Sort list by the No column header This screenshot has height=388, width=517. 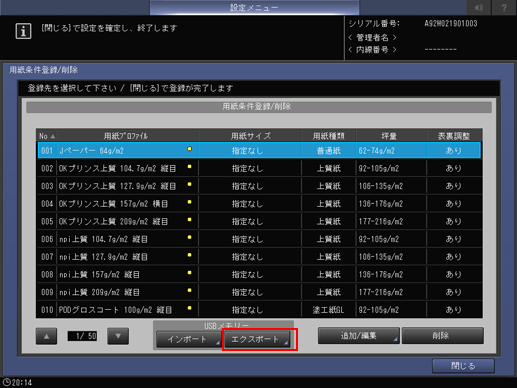point(47,136)
